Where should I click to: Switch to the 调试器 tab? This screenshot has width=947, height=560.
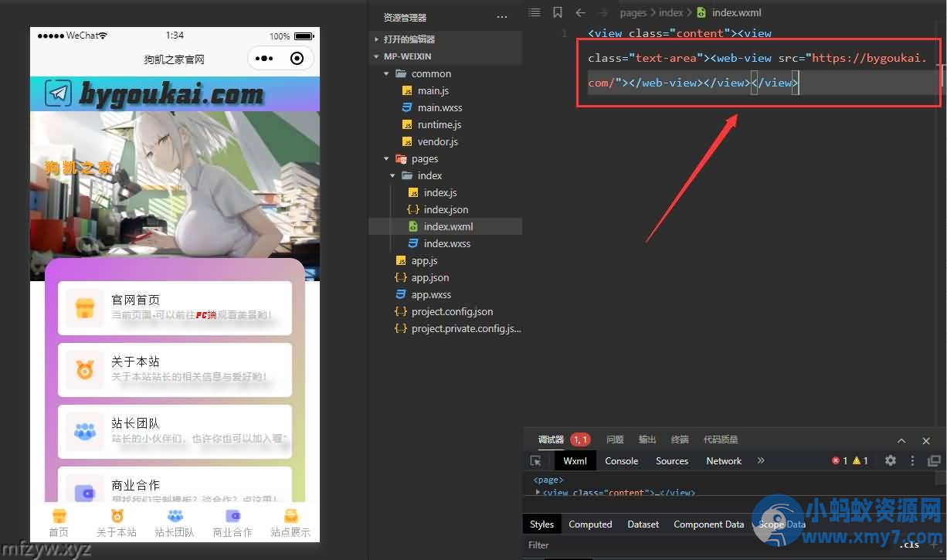coord(551,440)
